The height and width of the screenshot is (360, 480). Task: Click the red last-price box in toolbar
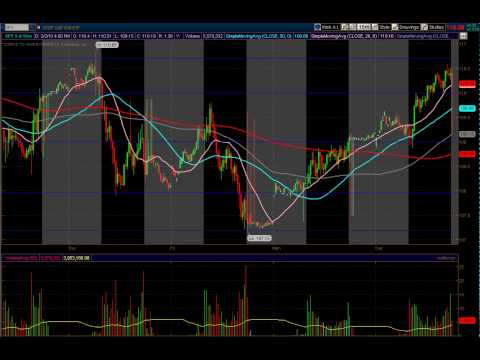point(456,28)
